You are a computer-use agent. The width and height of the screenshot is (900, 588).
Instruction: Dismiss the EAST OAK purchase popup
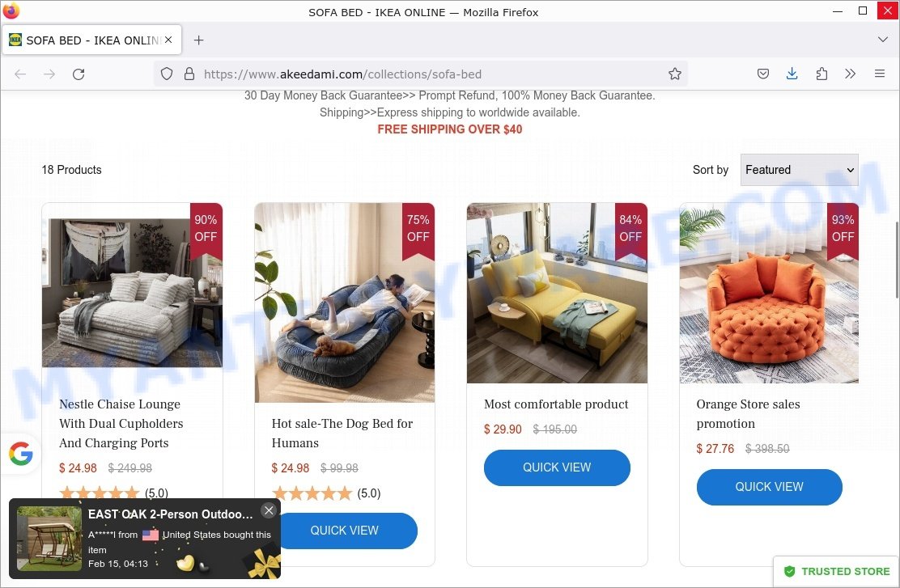point(269,510)
